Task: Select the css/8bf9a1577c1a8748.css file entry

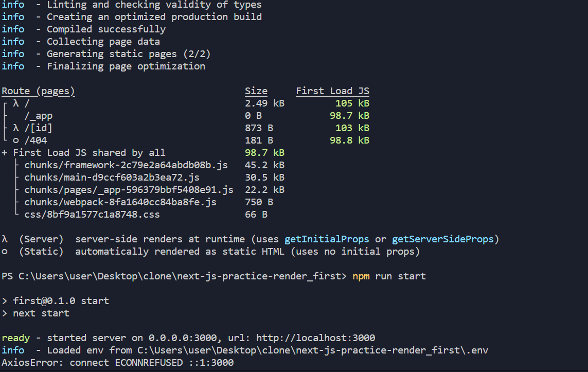Action: coord(92,215)
